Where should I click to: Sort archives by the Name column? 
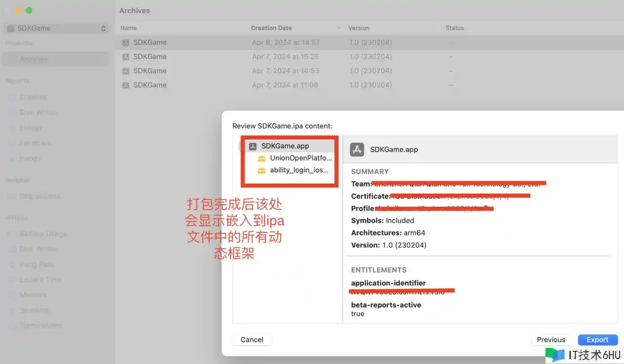[x=129, y=28]
